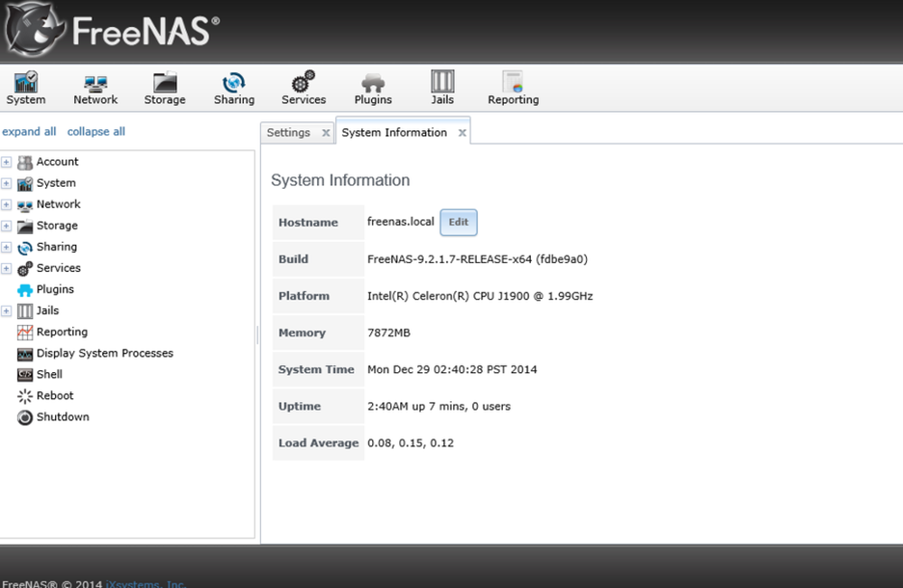
Task: Expand the Jails tree node
Action: (6, 311)
